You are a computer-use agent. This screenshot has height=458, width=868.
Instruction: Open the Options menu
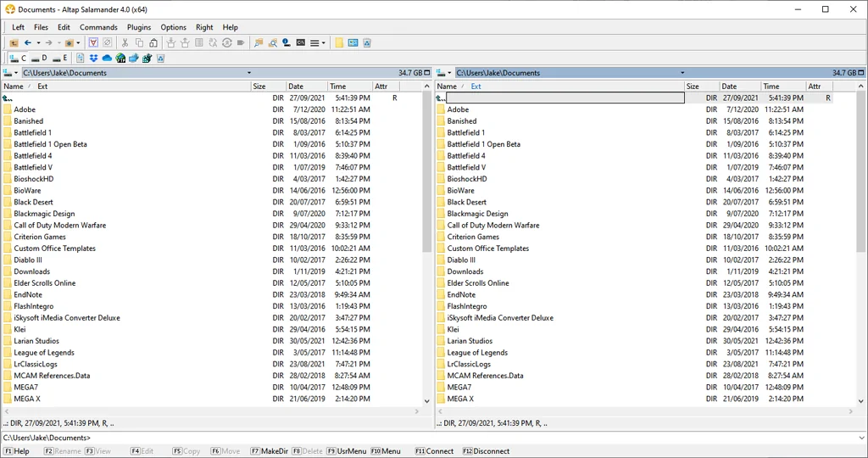pos(173,27)
